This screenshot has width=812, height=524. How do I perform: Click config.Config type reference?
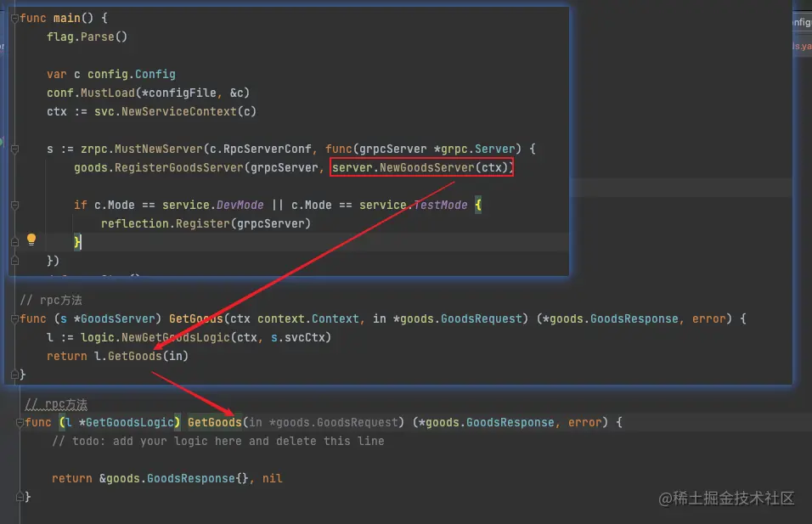coord(132,74)
